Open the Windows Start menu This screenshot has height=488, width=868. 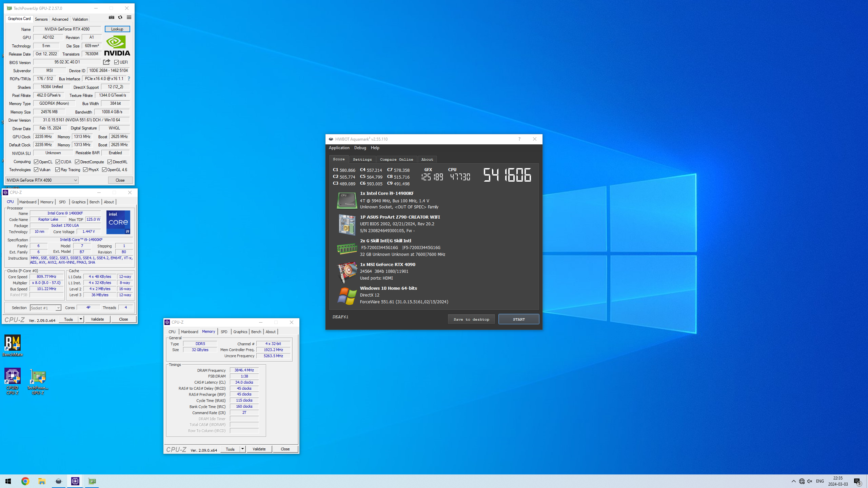[8, 481]
